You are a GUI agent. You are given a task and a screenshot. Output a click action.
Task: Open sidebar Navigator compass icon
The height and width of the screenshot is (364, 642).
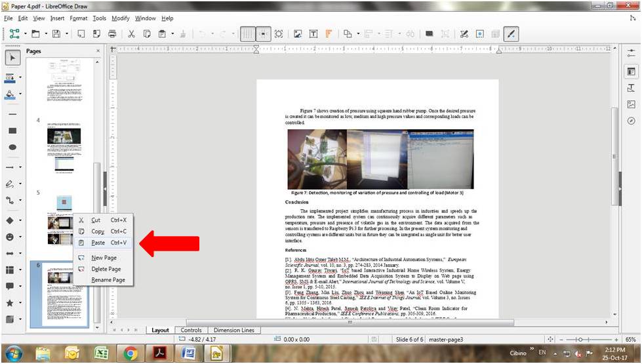pos(631,121)
